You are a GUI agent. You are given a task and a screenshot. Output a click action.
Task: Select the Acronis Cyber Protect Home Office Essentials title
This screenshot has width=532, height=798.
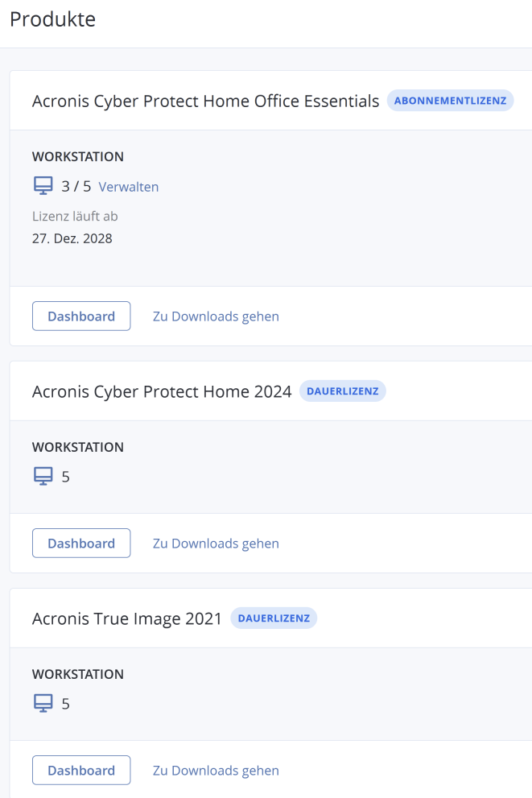click(205, 101)
